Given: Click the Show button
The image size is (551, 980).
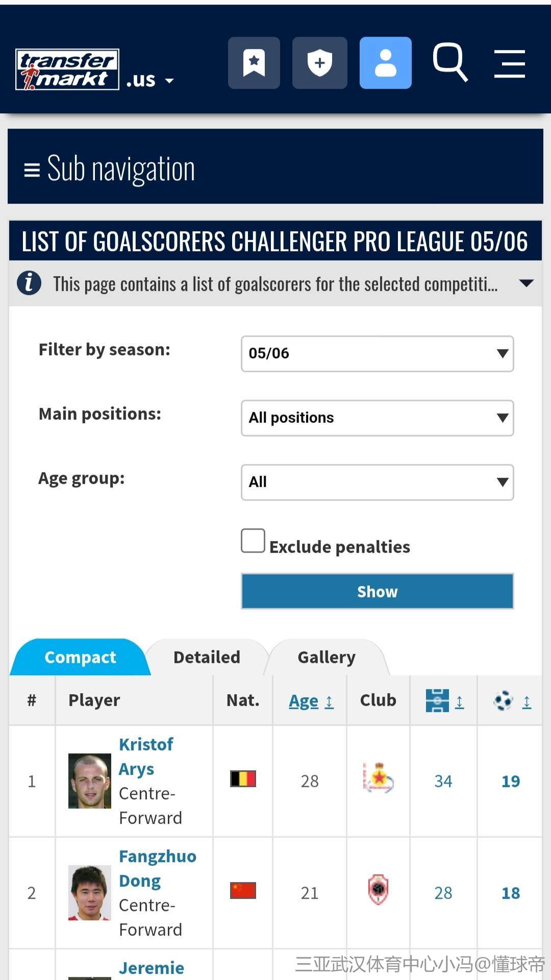Looking at the screenshot, I should tap(377, 592).
